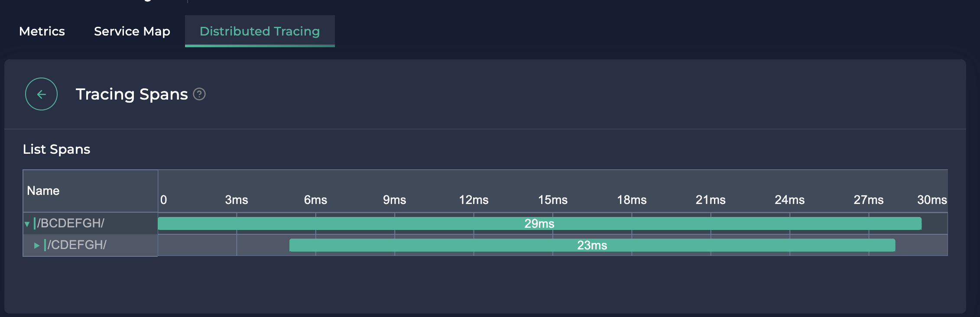The image size is (980, 317).
Task: Click the 29ms span duration bar
Action: tap(539, 223)
